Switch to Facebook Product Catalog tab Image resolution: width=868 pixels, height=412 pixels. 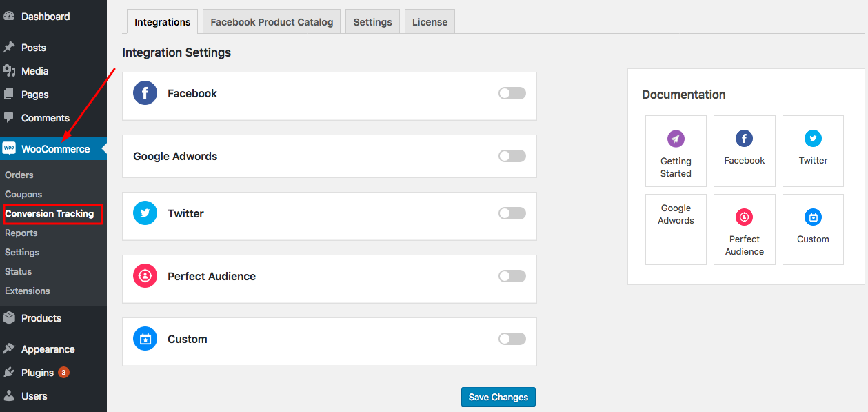point(272,22)
